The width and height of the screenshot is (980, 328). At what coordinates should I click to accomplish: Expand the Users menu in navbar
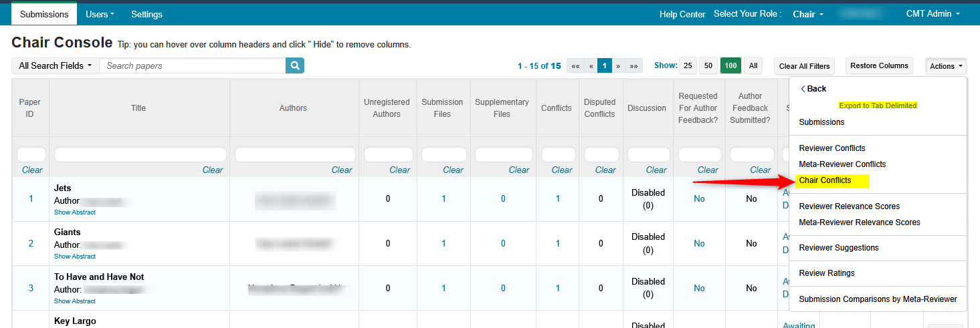(100, 14)
